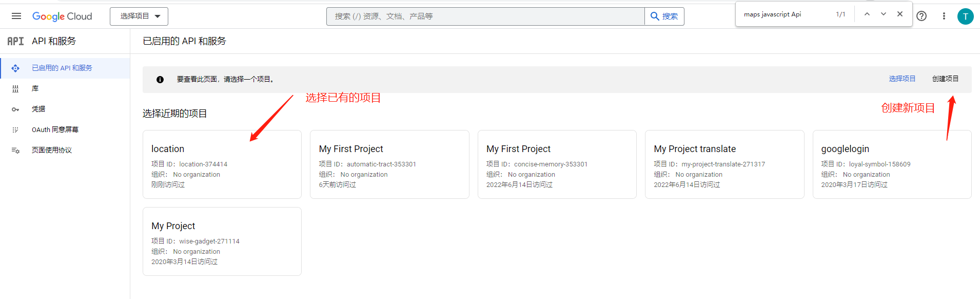This screenshot has width=980, height=299.
Task: Open the main hamburger navigation menu
Action: point(16,16)
